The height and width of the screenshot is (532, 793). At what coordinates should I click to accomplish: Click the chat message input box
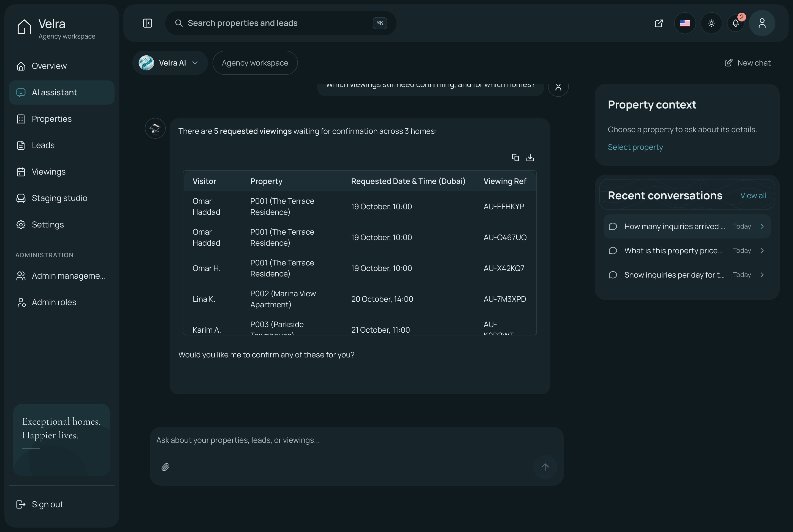coord(357,440)
